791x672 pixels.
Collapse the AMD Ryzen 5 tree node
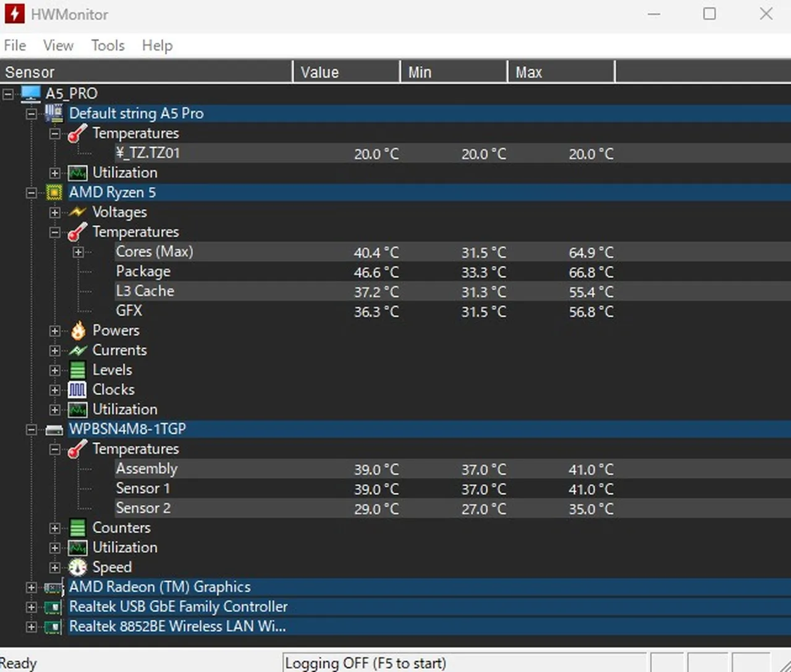click(31, 193)
